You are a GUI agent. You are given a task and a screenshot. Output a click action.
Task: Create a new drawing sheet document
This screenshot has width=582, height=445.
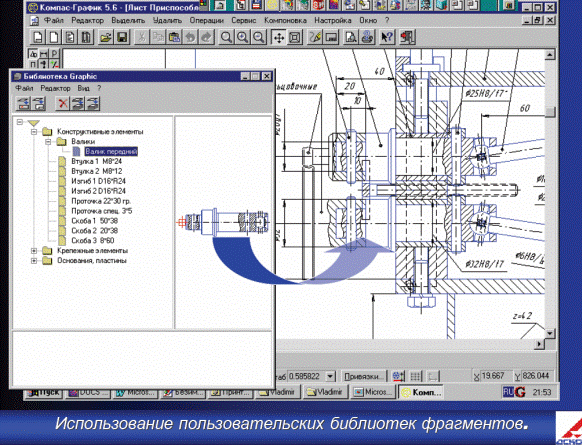coord(38,37)
